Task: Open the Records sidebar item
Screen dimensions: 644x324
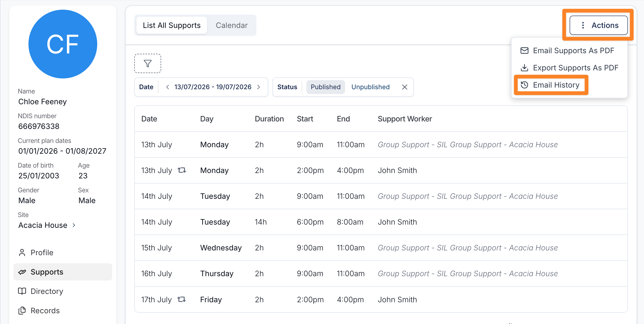Action: tap(63, 311)
